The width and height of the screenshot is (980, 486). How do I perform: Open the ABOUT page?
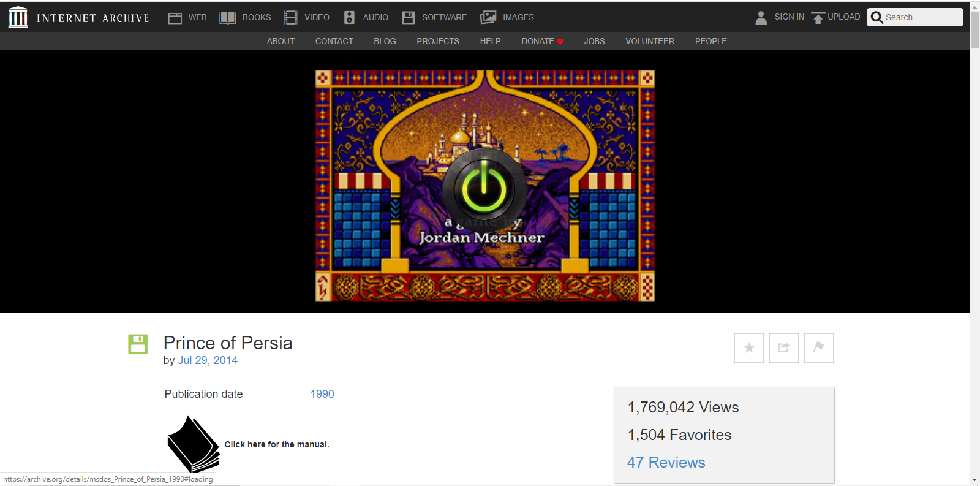point(281,41)
